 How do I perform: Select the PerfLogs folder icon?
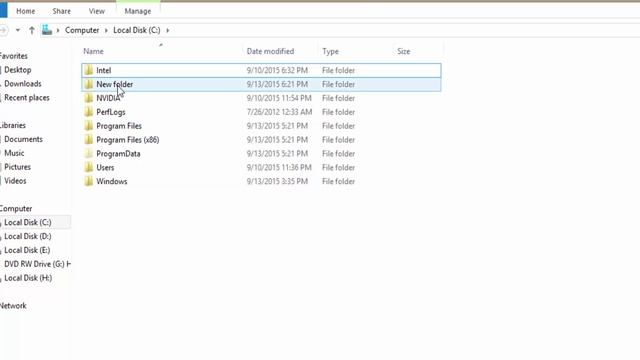point(89,112)
